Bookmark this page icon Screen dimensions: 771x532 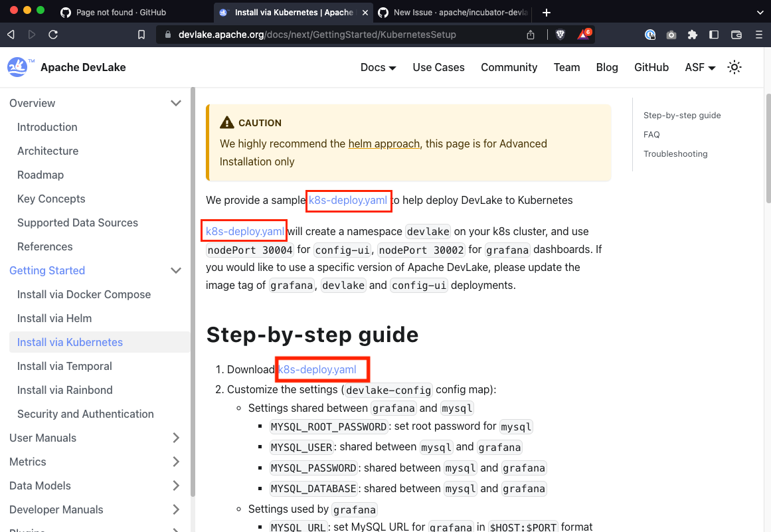tap(141, 35)
